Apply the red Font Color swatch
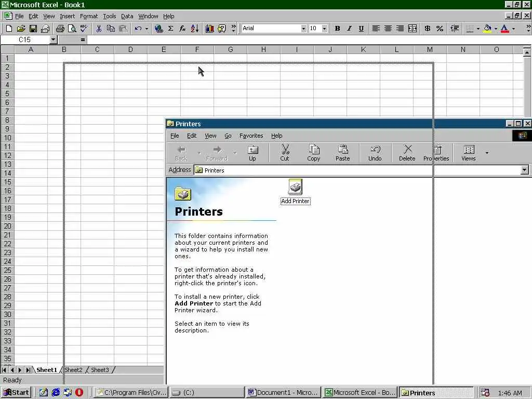 point(505,29)
